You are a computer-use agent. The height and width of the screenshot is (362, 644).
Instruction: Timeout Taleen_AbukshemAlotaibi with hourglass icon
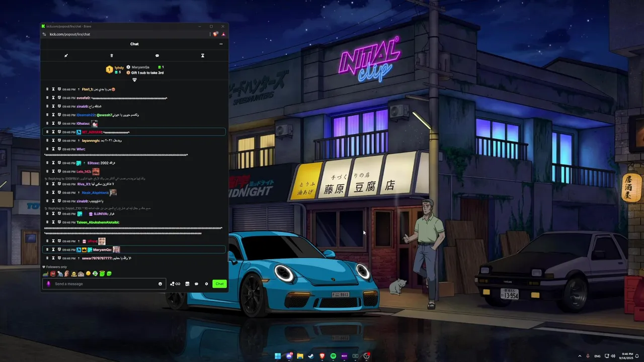53,222
